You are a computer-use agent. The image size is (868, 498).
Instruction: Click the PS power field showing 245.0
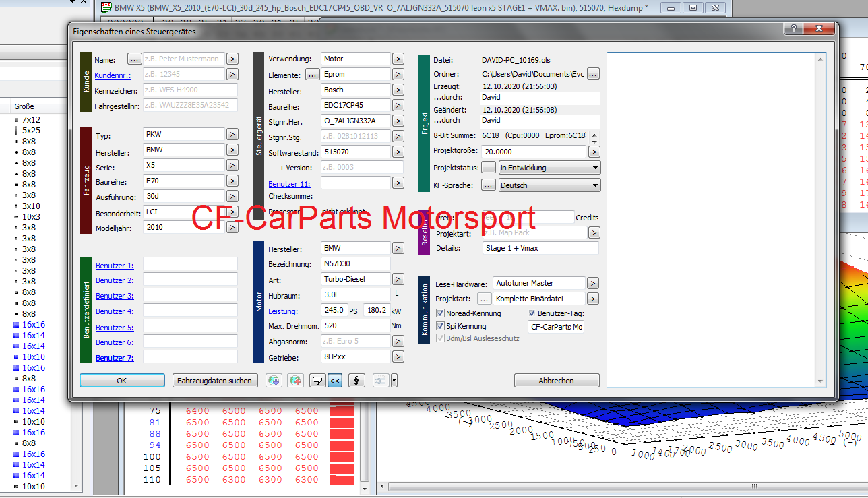coord(334,311)
